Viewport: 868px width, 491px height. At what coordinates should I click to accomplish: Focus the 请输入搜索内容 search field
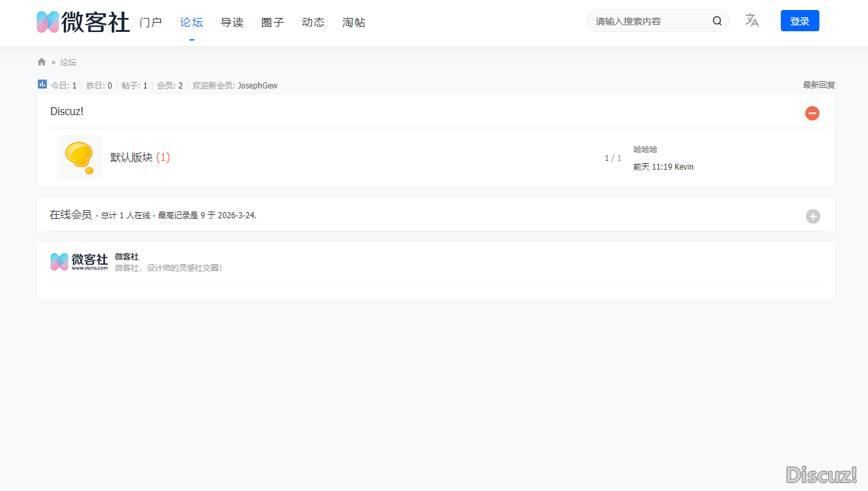[x=649, y=21]
